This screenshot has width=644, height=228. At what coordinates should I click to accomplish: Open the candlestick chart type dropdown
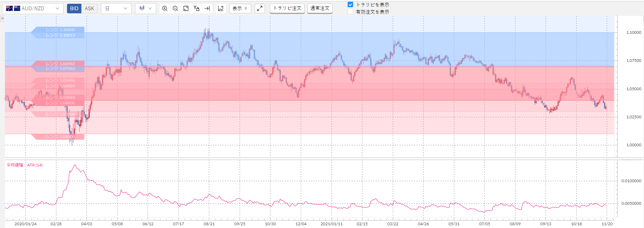click(146, 9)
